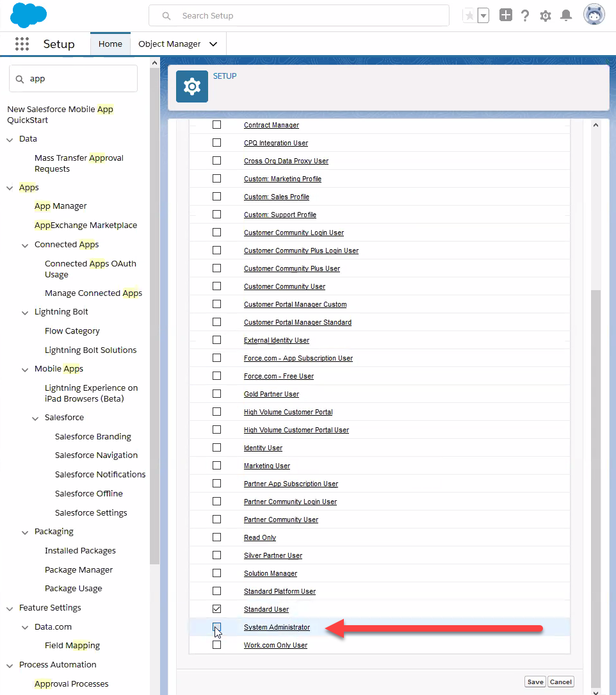
Task: Open Salesforce Navigation settings
Action: (96, 455)
